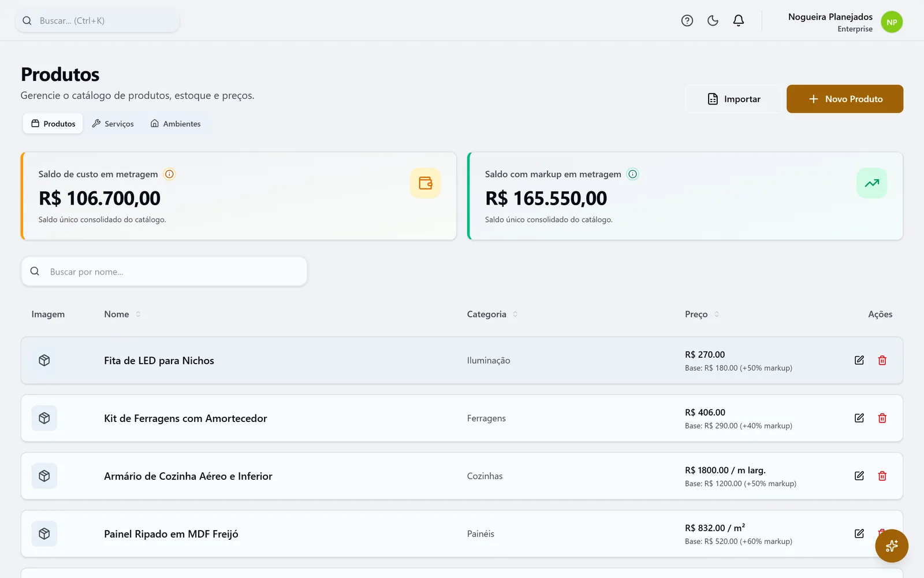Open the Nogueira Planejados account menu
The image size is (924, 578).
[x=845, y=22]
